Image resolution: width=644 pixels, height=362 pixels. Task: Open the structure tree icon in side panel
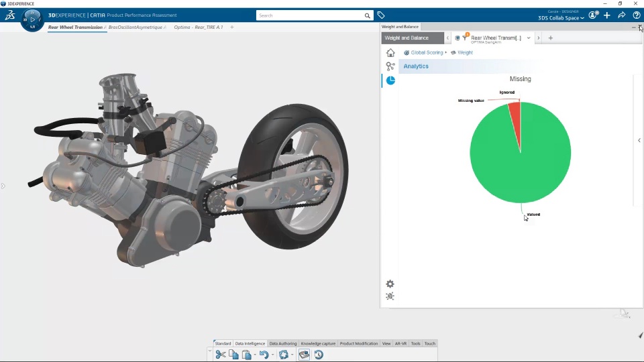(390, 66)
